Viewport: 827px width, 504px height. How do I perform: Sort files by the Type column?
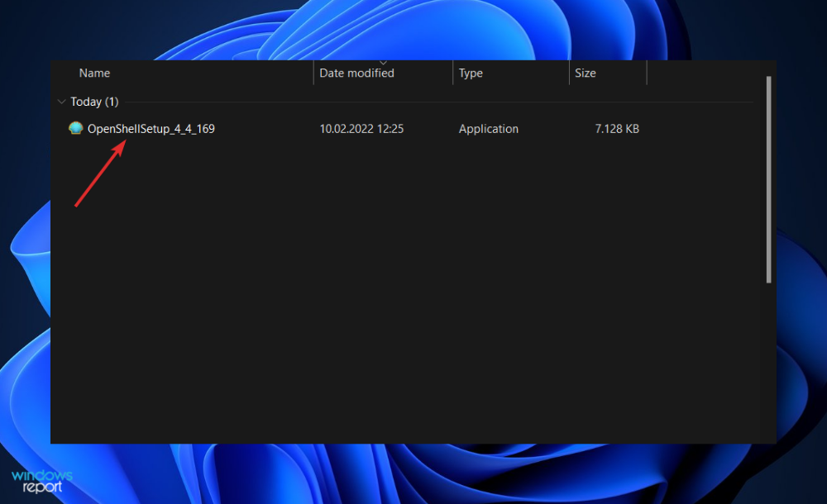click(471, 73)
